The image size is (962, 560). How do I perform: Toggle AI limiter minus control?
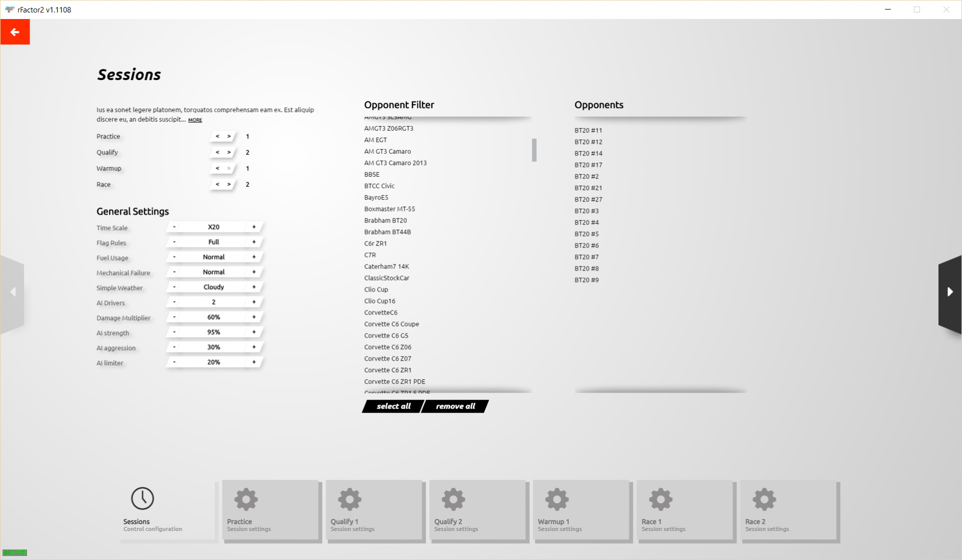click(x=173, y=362)
